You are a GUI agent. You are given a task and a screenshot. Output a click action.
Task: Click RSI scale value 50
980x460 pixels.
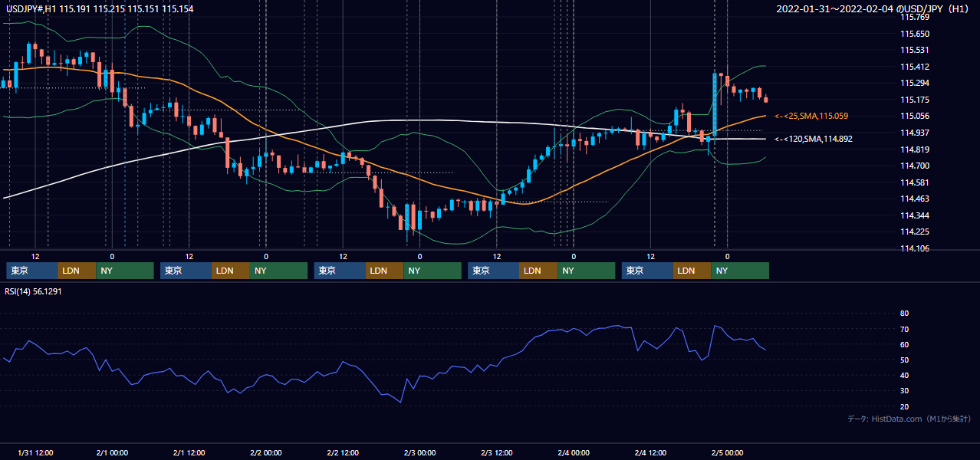tap(904, 360)
